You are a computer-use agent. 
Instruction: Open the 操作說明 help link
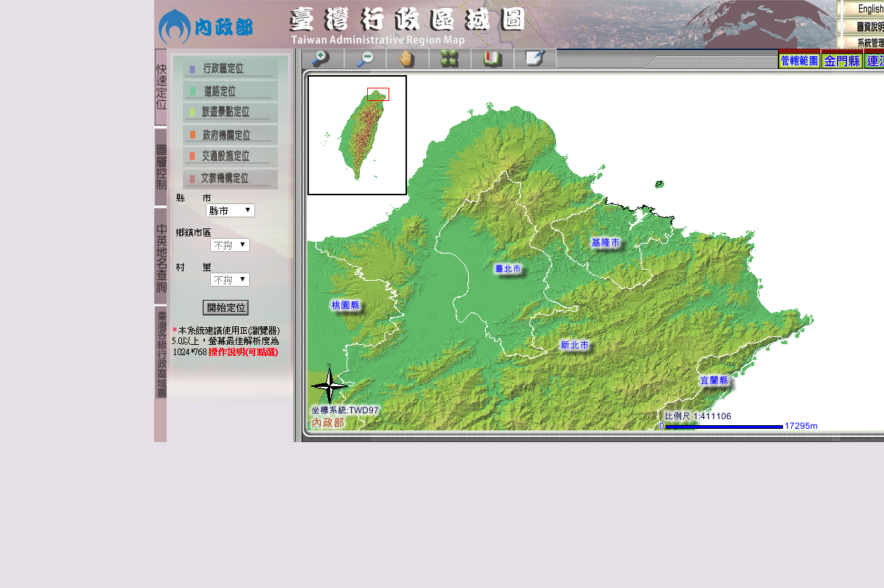click(x=243, y=352)
